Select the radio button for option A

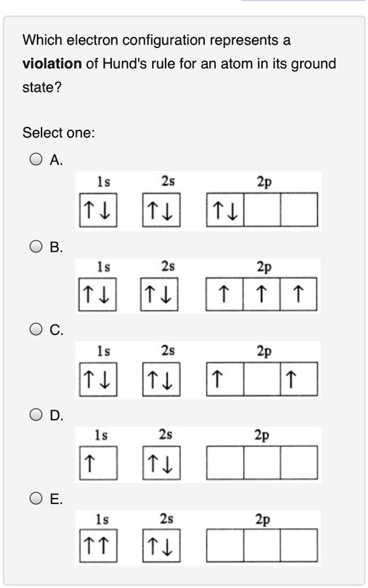[36, 160]
